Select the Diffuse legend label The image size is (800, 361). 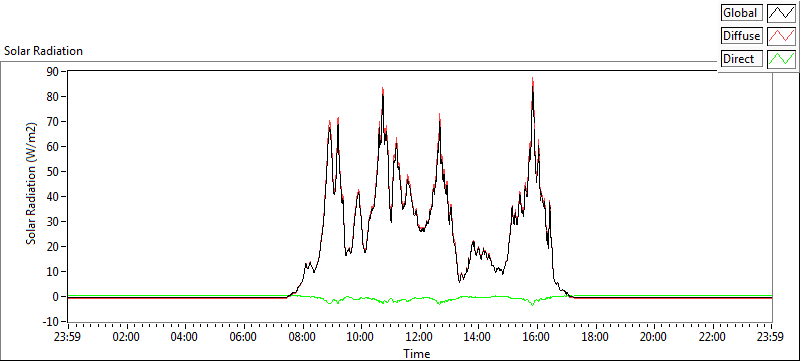tap(742, 36)
